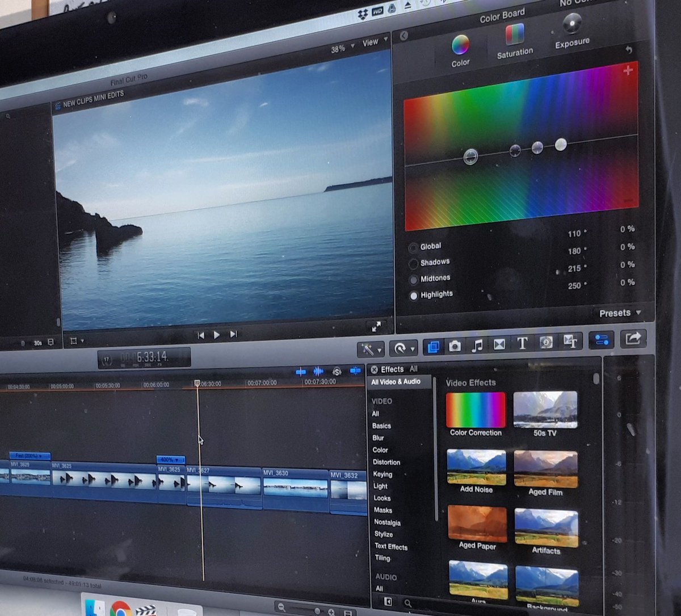Open the Themes browser
Image resolution: width=681 pixels, height=616 pixels.
pos(570,341)
